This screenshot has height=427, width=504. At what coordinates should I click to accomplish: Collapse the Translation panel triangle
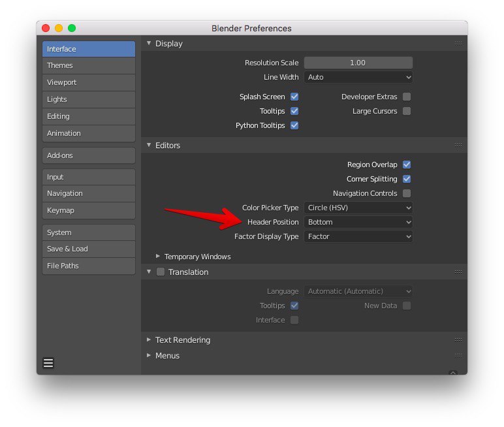click(149, 272)
